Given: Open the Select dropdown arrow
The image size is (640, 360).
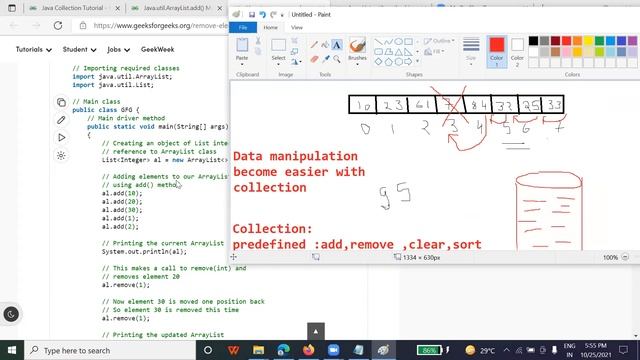Looking at the screenshot, I should click(x=278, y=64).
